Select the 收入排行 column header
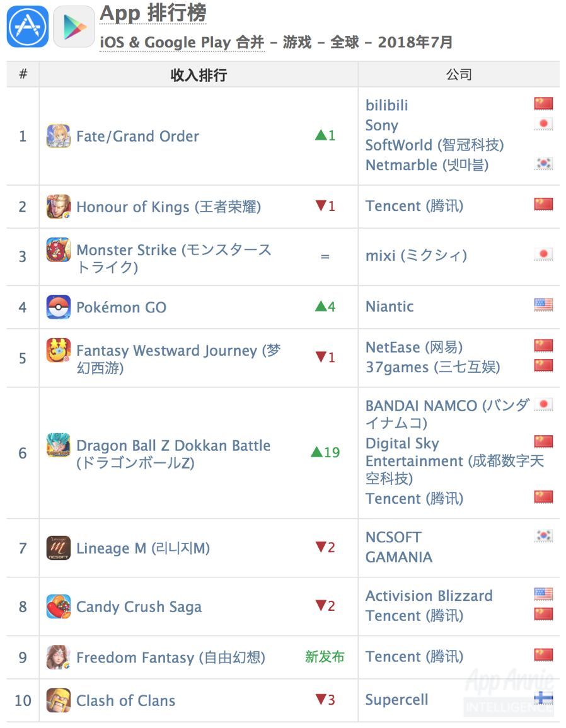The image size is (566, 728). (x=199, y=75)
